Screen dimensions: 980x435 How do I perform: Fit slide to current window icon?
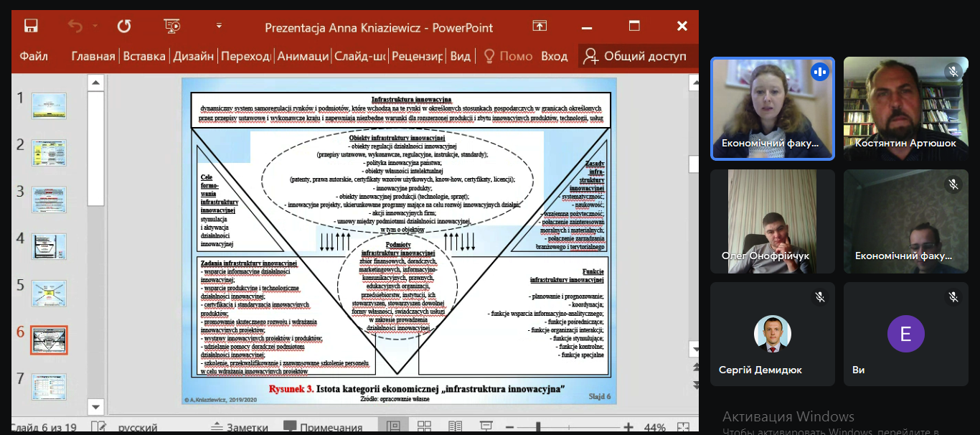[682, 428]
